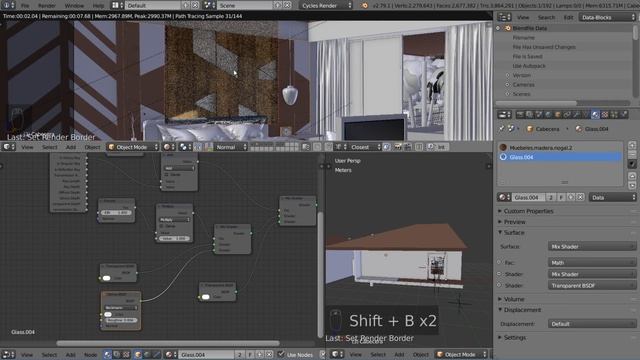Open the Node menu in node editor

90,355
